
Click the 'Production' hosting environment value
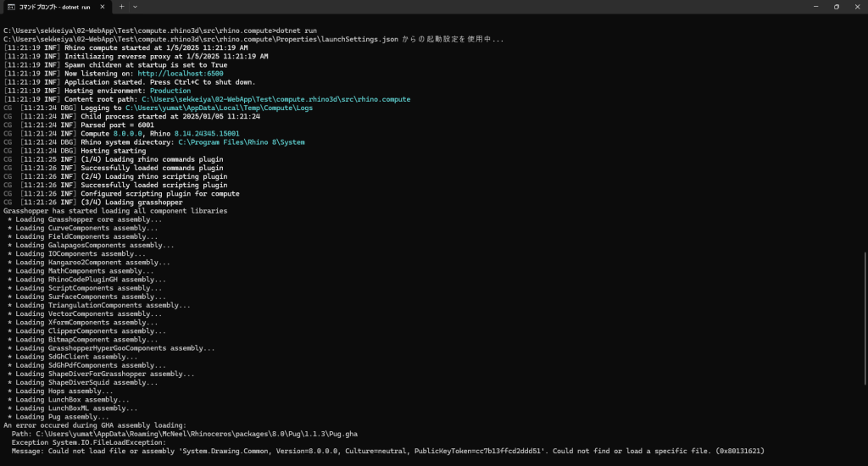click(x=170, y=91)
